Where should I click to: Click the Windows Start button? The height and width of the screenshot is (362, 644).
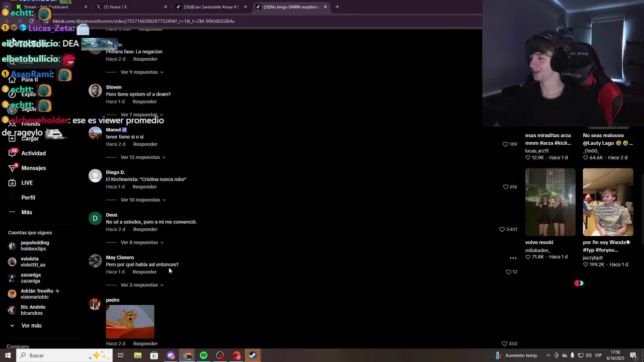(x=8, y=355)
